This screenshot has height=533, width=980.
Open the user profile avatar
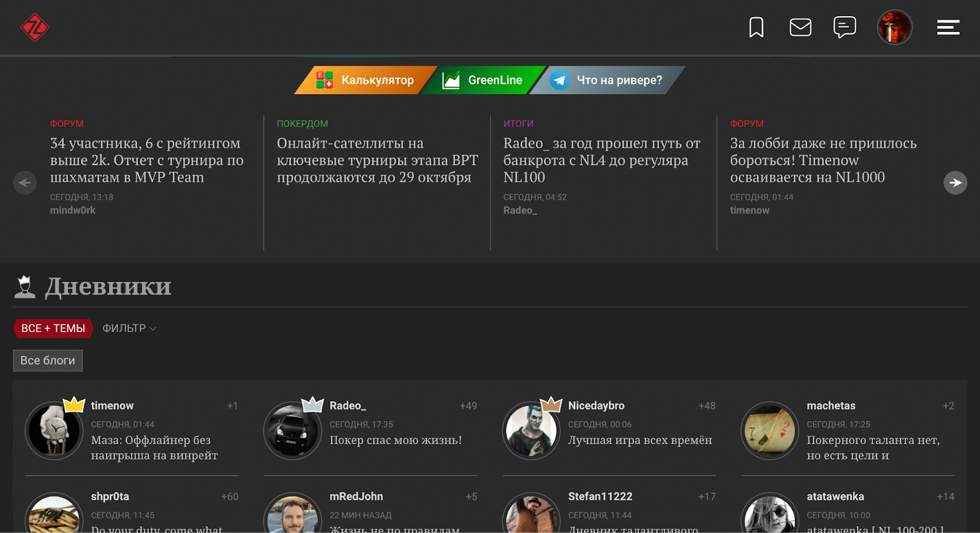895,27
